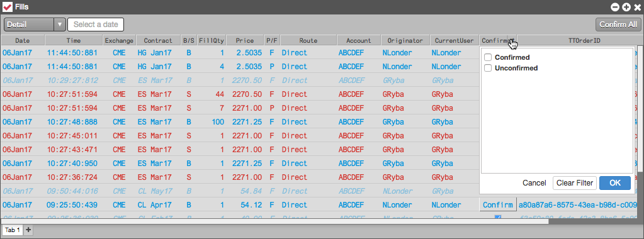Click the Confirm All button
Viewport: 644px width, 239px height.
coord(618,25)
